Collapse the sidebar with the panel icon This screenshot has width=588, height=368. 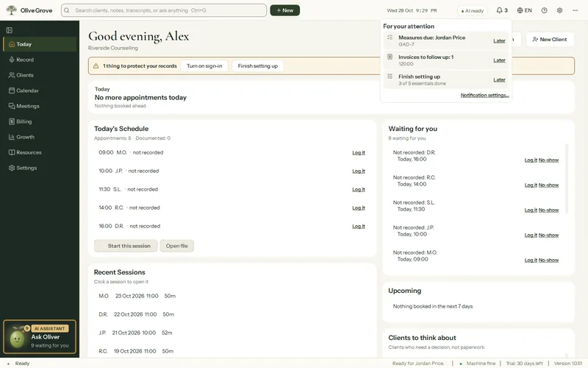tap(10, 30)
